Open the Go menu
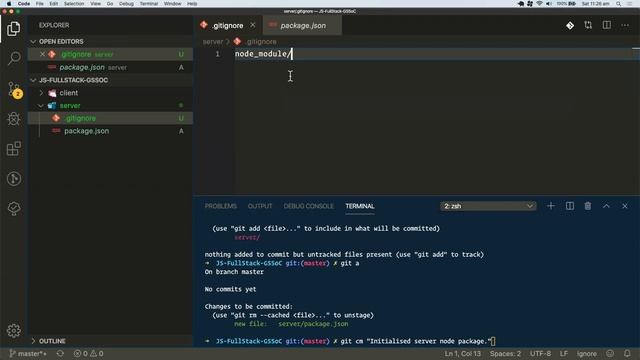The height and width of the screenshot is (360, 640). click(x=110, y=4)
